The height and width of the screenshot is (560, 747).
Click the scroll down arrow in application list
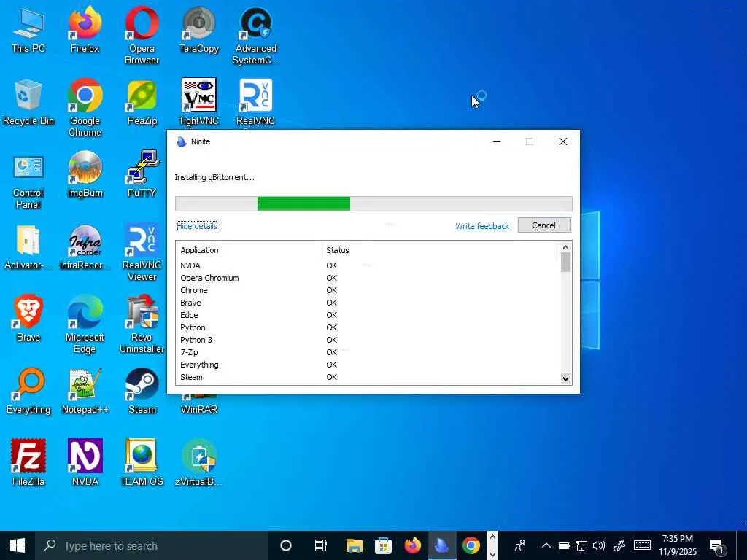pos(565,378)
